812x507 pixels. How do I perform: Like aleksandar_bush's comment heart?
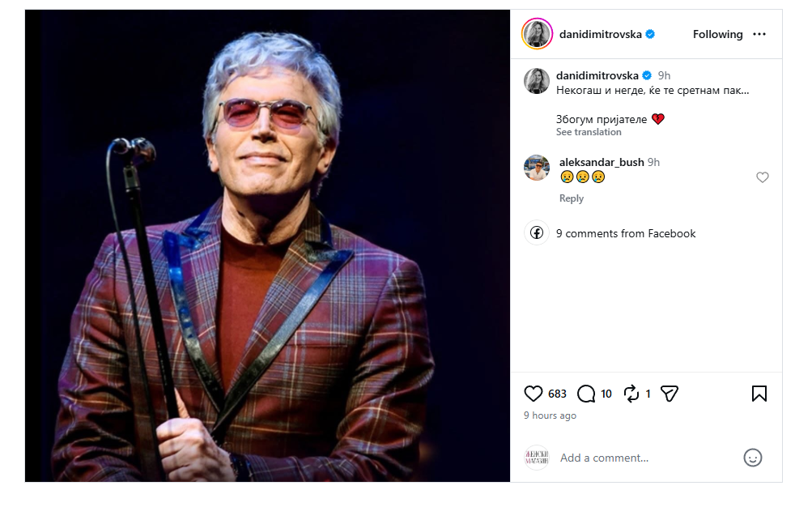coord(763,177)
